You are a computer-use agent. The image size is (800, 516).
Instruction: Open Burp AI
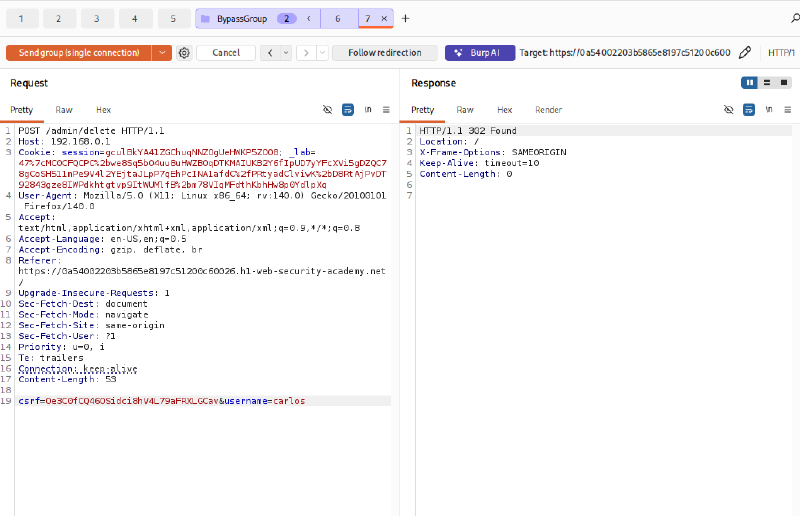tap(480, 53)
